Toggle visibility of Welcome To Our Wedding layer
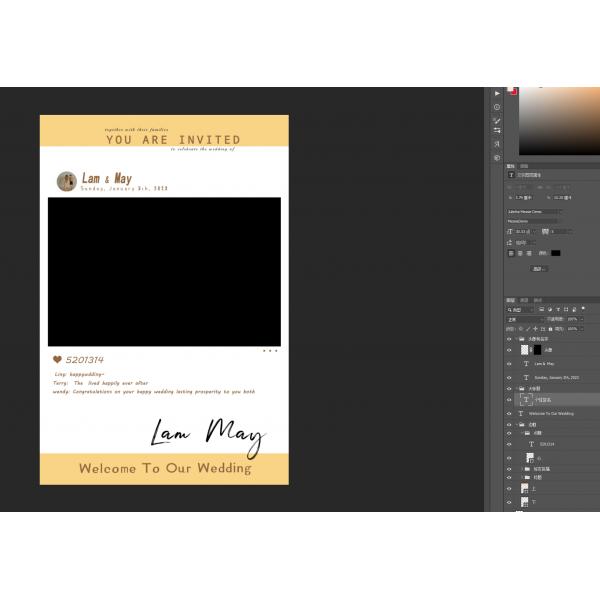This screenshot has width=600, height=600. [510, 413]
